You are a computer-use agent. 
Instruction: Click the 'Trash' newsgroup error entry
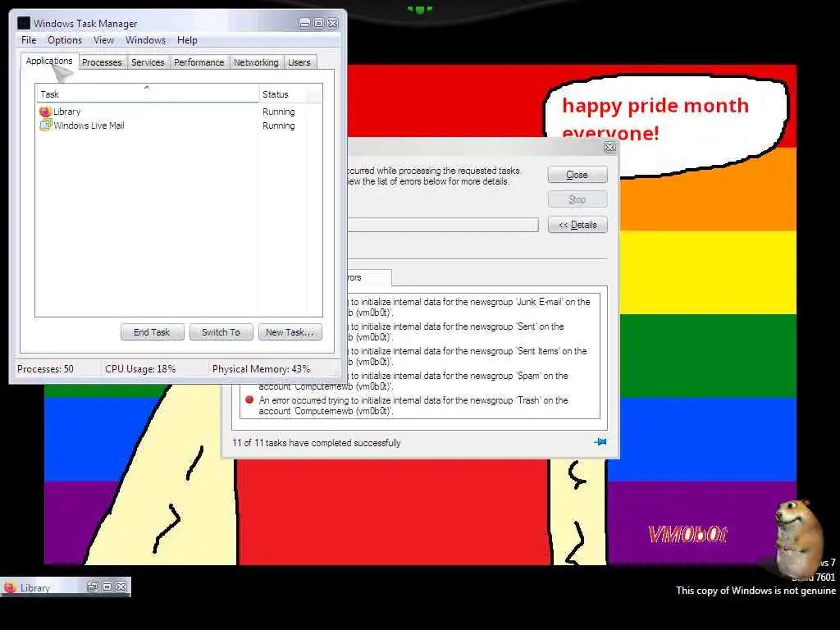point(413,405)
